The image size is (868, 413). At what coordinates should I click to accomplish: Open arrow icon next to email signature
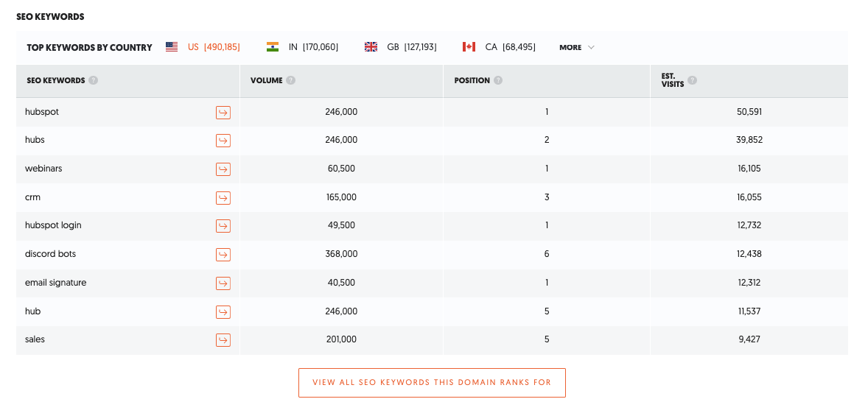point(223,283)
